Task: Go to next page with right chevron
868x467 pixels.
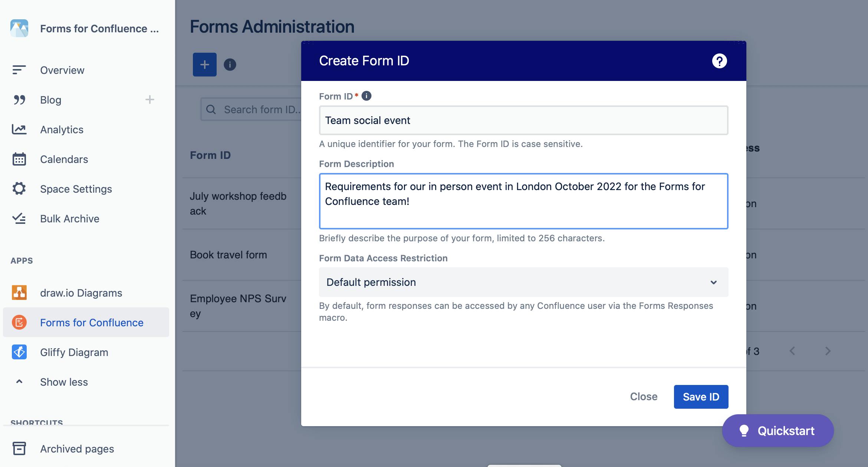Action: (x=828, y=351)
